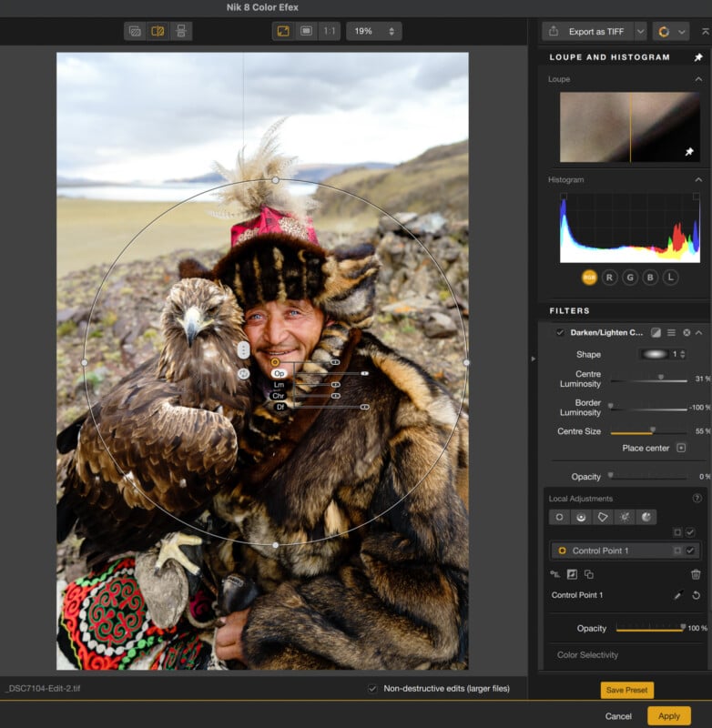Screen dimensions: 712x728
Task: Switch histogram to luminance channel
Action: click(670, 277)
